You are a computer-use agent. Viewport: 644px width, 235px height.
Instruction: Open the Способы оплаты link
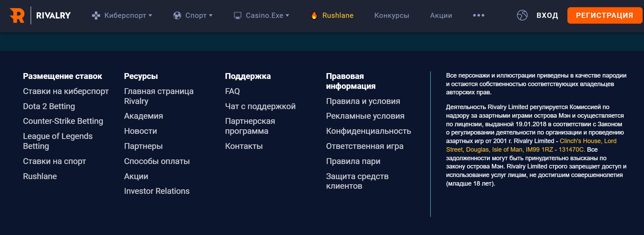tap(157, 161)
